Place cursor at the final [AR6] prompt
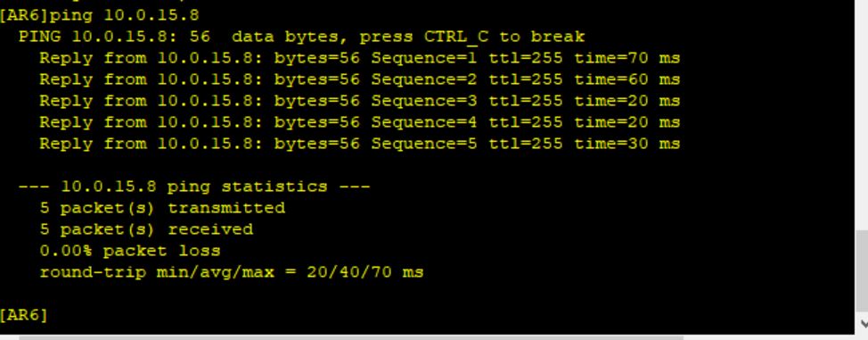 point(24,316)
